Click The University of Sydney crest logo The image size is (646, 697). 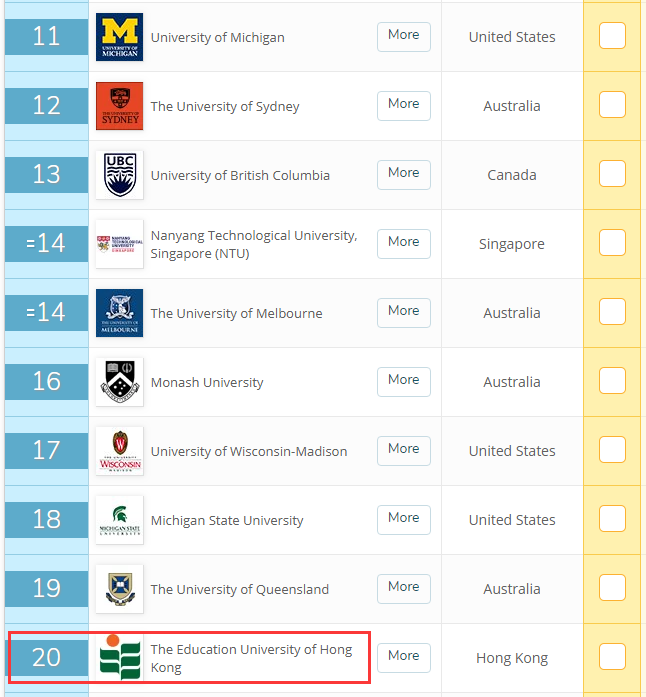(119, 106)
